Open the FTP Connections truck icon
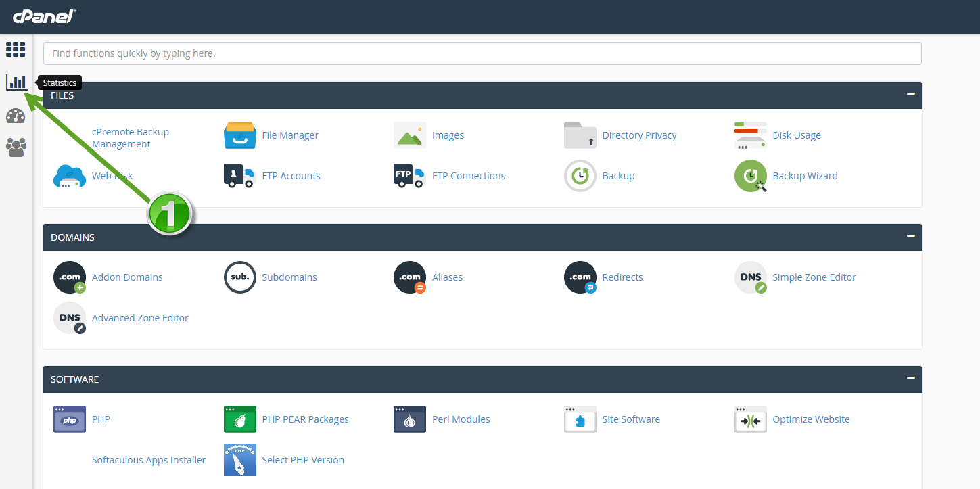 coord(410,176)
